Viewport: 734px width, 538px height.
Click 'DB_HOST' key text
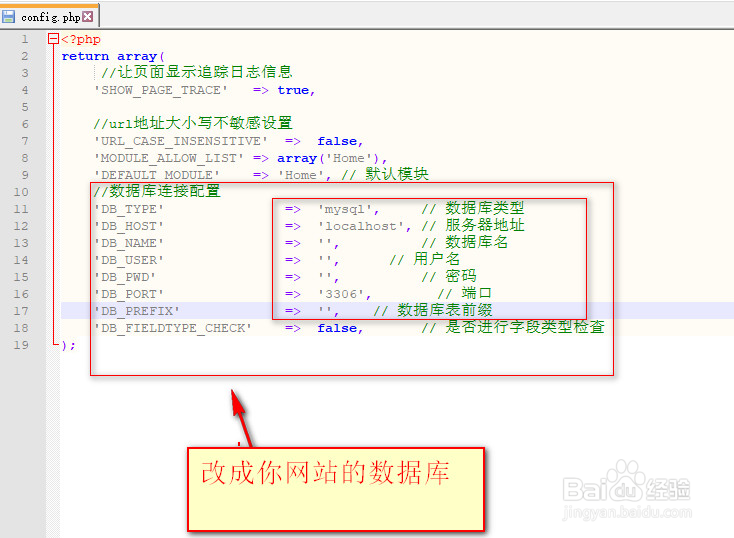[129, 226]
